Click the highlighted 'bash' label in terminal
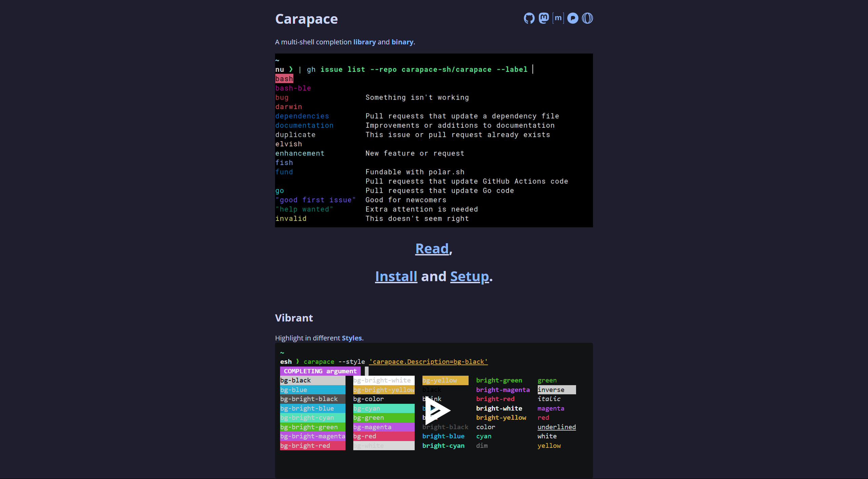 [284, 79]
